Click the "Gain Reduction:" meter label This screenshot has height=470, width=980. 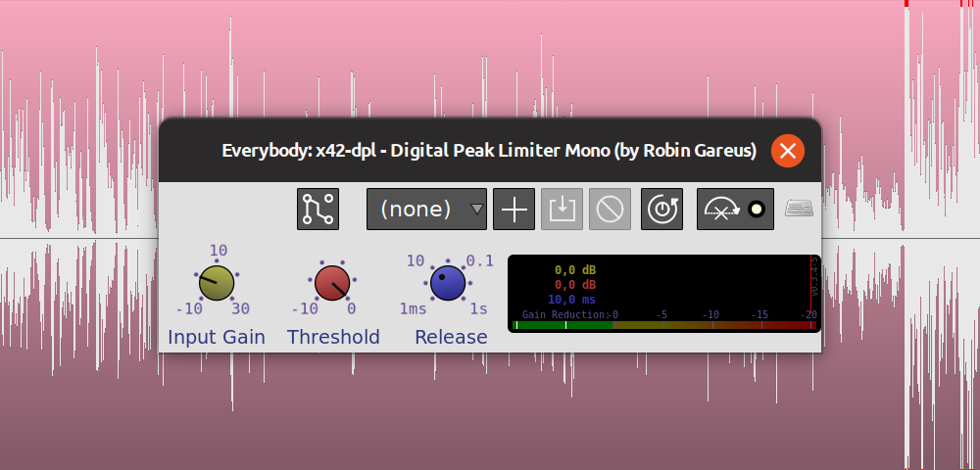coord(566,314)
